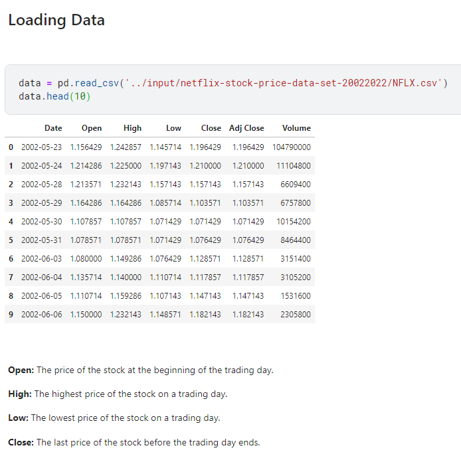The height and width of the screenshot is (476, 461).
Task: Click the Low column header
Action: point(173,128)
